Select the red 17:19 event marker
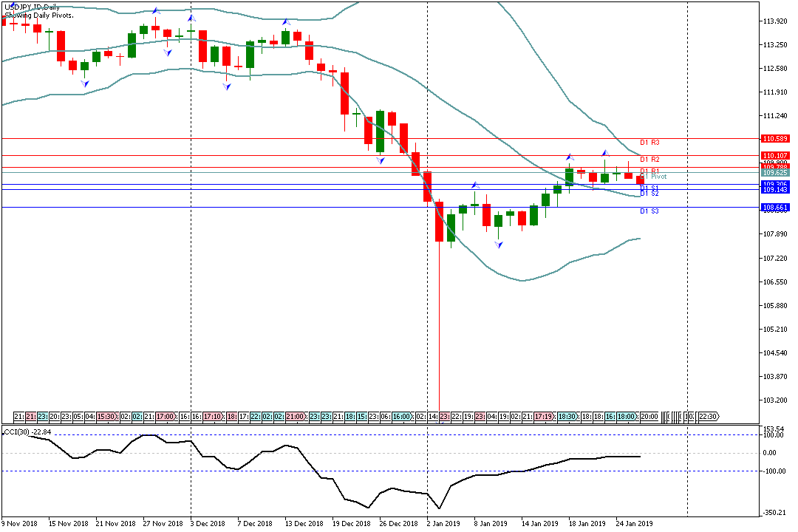The width and height of the screenshot is (798, 532). [x=544, y=417]
